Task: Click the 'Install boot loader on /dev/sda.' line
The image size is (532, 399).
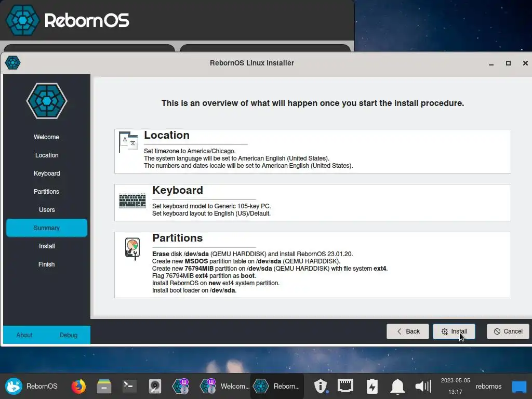Action: coord(194,290)
